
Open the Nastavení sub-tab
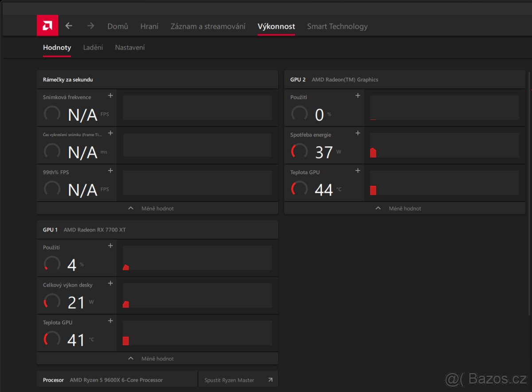click(130, 47)
